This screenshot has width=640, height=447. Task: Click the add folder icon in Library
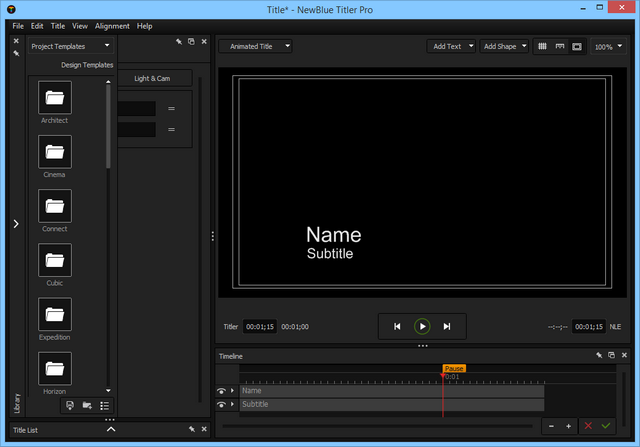[87, 405]
